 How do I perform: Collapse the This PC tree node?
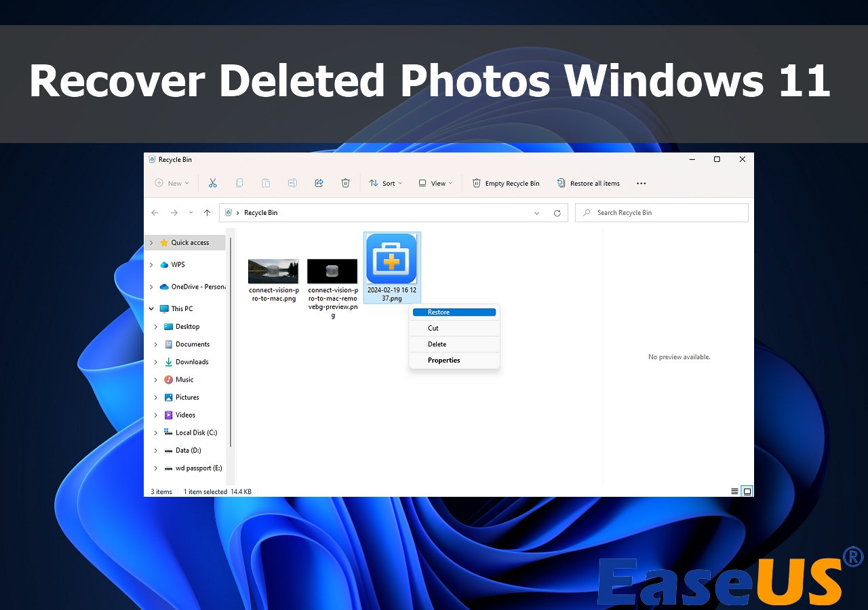(151, 309)
